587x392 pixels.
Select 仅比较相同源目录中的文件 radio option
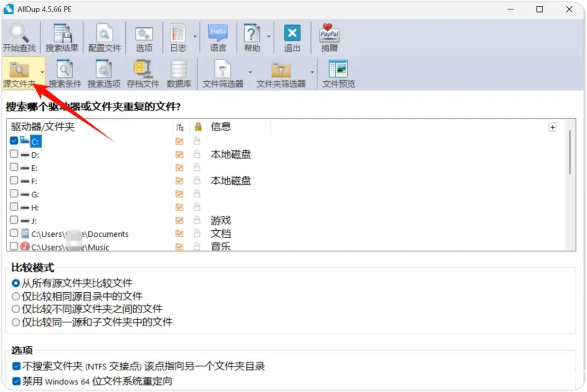pos(16,296)
